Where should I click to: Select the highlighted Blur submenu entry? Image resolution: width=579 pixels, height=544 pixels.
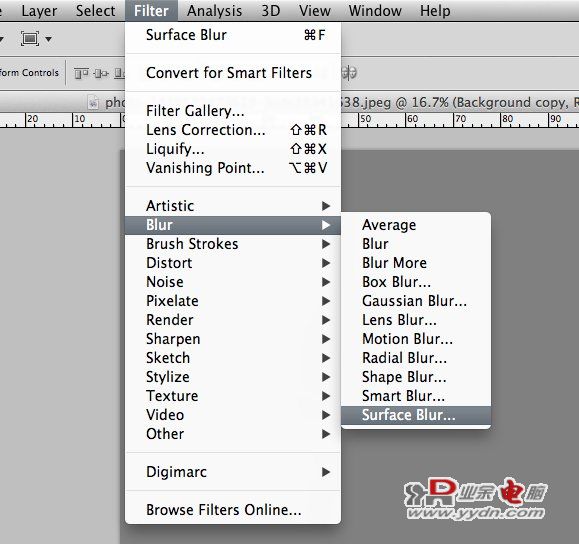[x=233, y=225]
